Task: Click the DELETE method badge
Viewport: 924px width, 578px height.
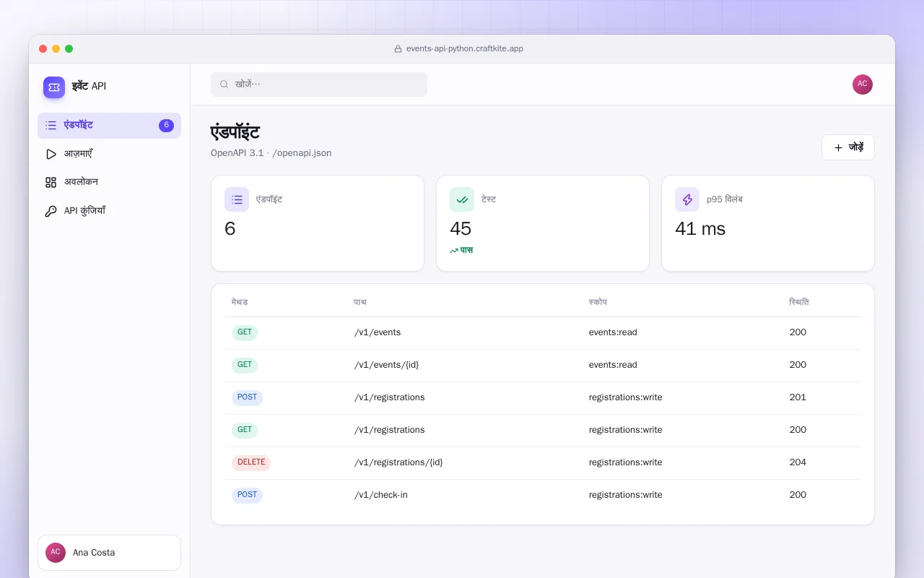Action: point(251,463)
